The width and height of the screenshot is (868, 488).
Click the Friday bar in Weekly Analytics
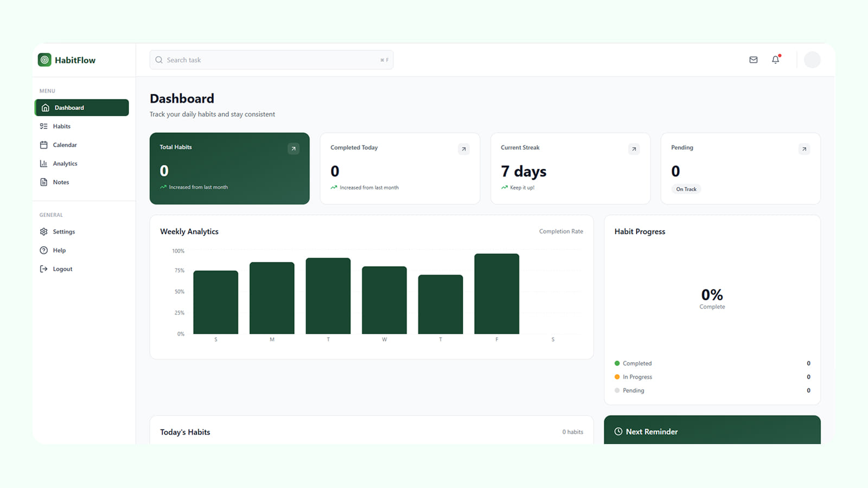click(496, 294)
